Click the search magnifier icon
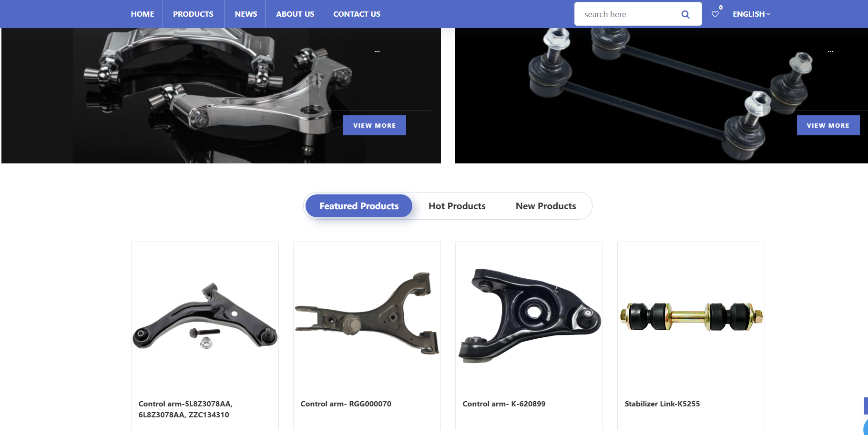The width and height of the screenshot is (868, 435). [685, 14]
